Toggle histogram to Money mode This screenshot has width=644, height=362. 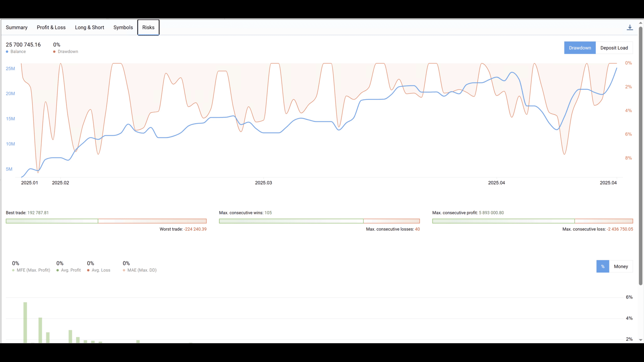(621, 266)
